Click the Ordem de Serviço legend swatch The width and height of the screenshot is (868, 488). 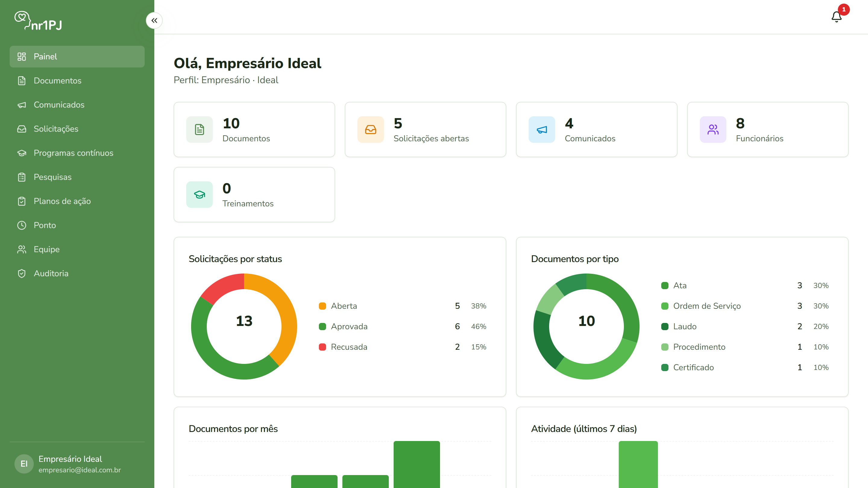click(665, 306)
